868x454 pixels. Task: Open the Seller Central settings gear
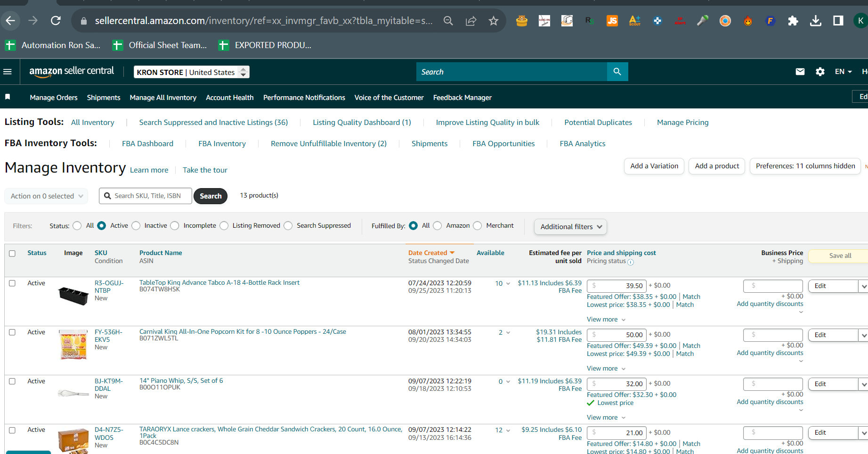click(820, 72)
